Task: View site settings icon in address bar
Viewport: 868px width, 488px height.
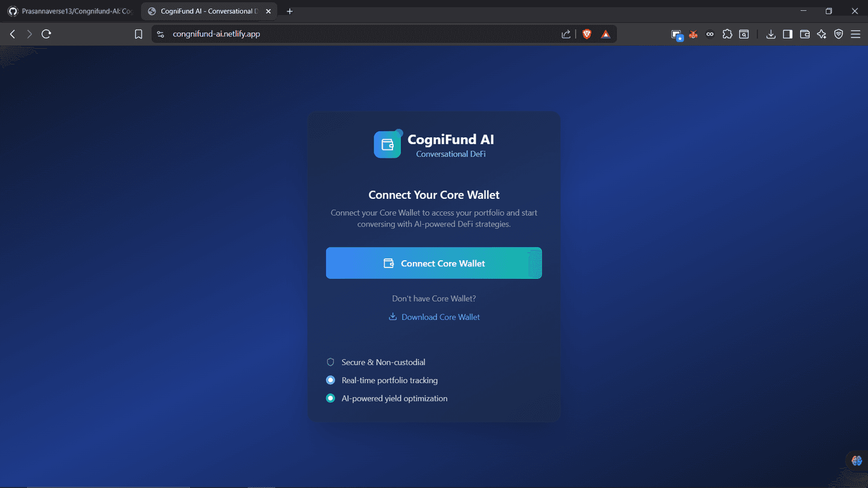Action: coord(160,34)
